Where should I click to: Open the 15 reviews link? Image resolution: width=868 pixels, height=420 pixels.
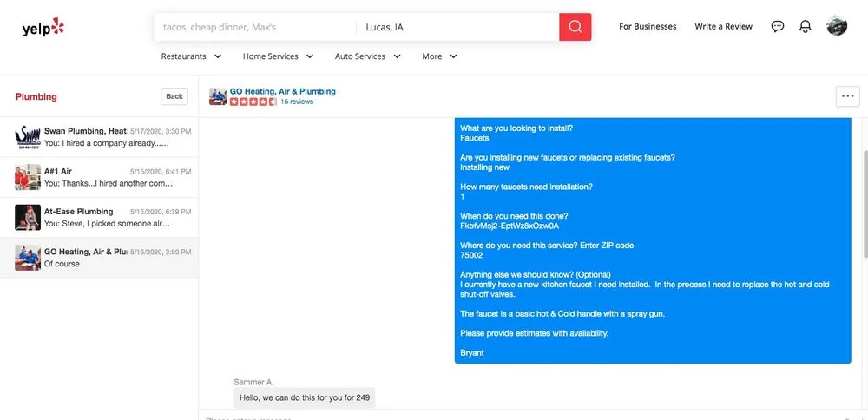(297, 102)
